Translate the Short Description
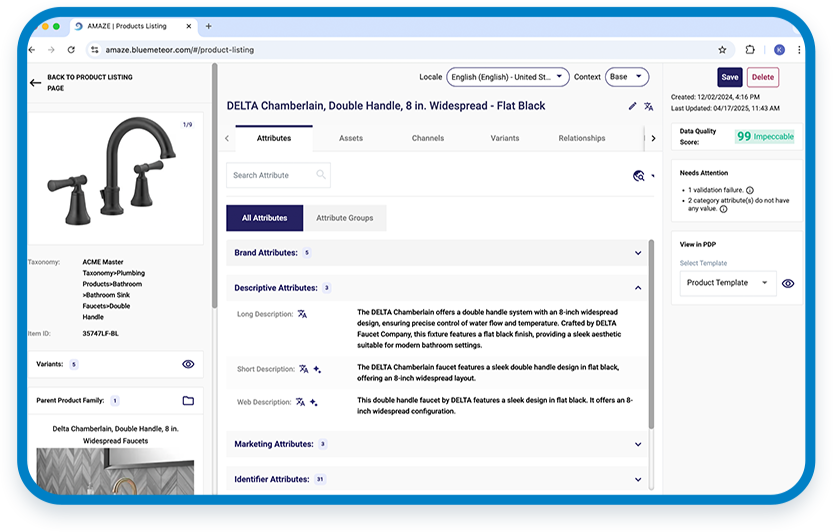 click(304, 369)
